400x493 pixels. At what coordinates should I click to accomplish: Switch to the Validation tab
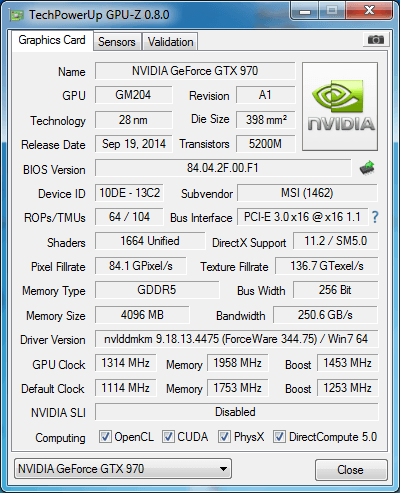(x=170, y=42)
